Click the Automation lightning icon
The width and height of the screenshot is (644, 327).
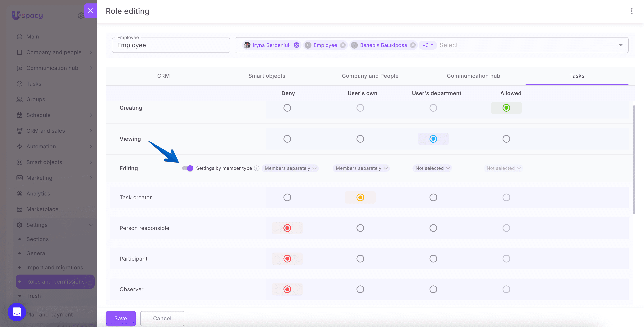(x=20, y=147)
